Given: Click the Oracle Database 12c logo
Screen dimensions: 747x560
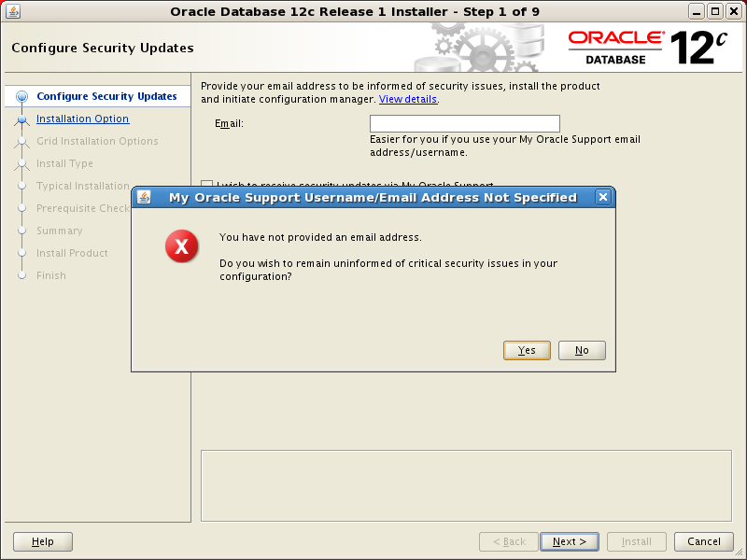Looking at the screenshot, I should coord(647,48).
